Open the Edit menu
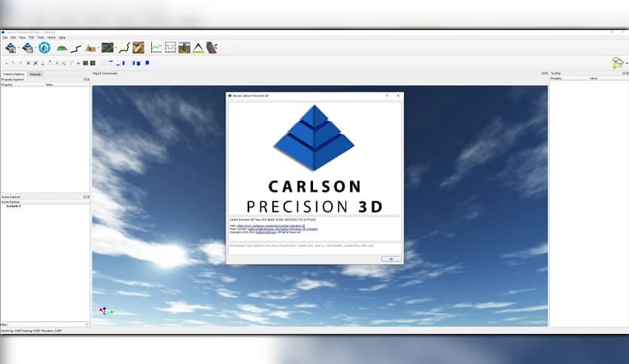The width and height of the screenshot is (629, 364). [14, 38]
